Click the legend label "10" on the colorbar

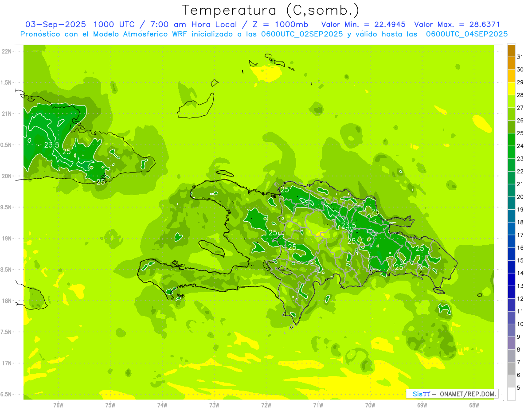tap(520, 324)
